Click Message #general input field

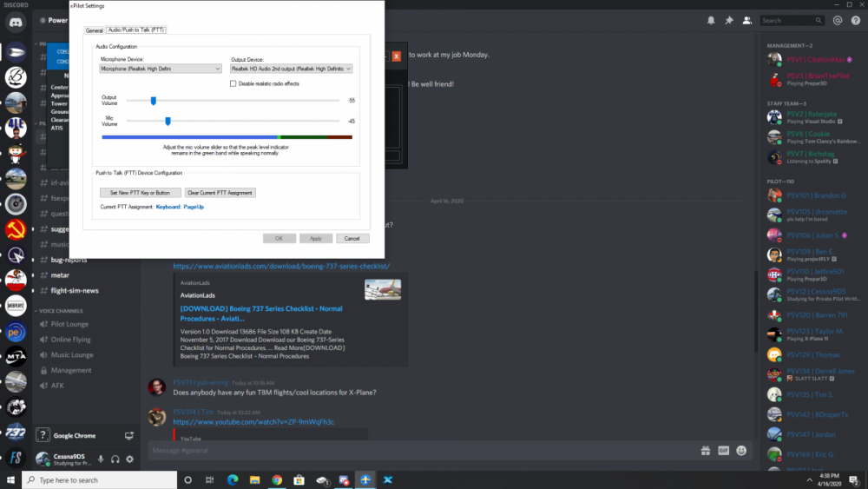[x=421, y=451]
